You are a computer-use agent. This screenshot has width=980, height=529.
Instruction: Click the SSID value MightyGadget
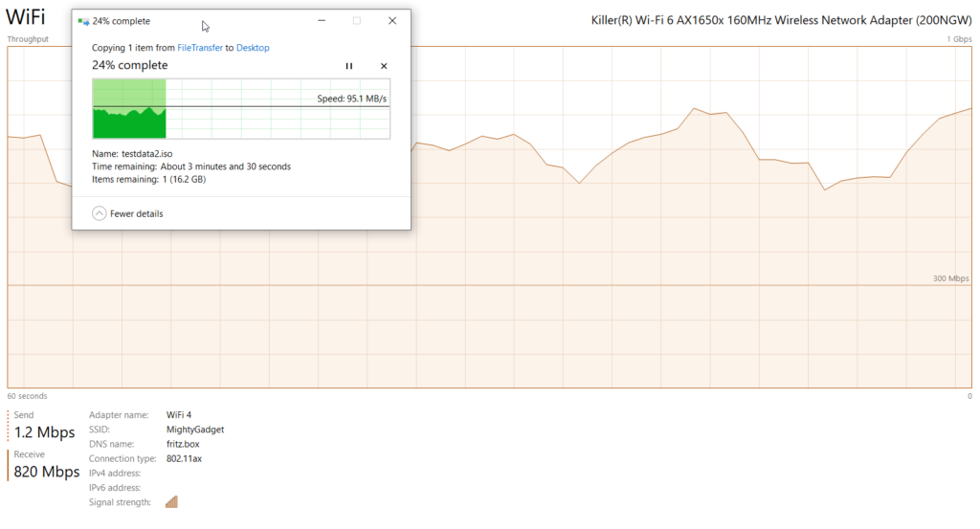click(x=194, y=430)
